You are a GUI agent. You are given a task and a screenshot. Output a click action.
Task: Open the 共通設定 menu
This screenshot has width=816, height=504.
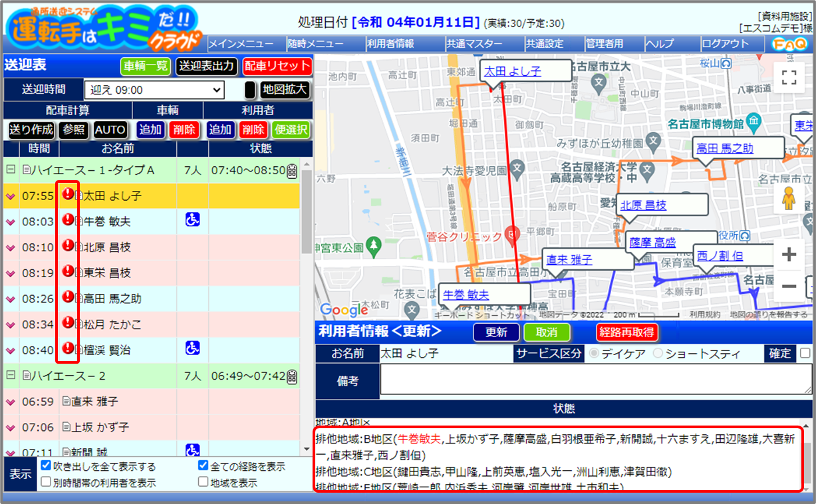pyautogui.click(x=554, y=44)
